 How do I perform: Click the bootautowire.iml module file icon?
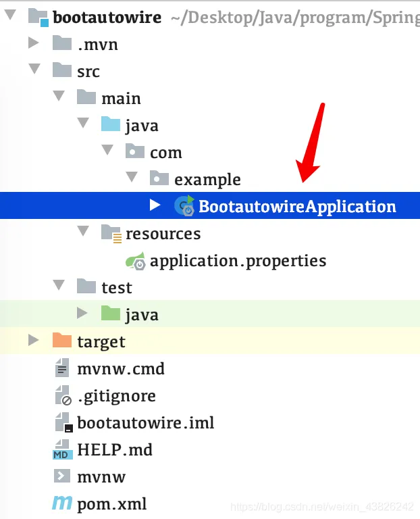[62, 423]
